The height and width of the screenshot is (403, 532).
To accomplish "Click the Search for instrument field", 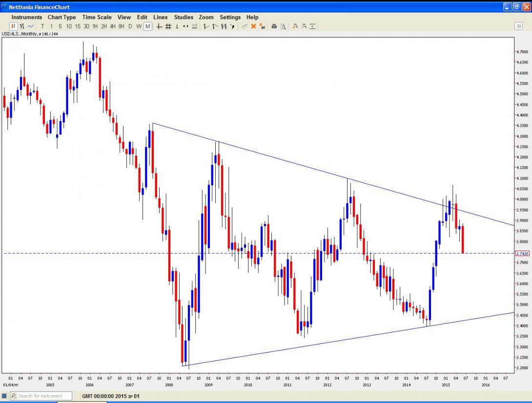I will click(x=44, y=396).
